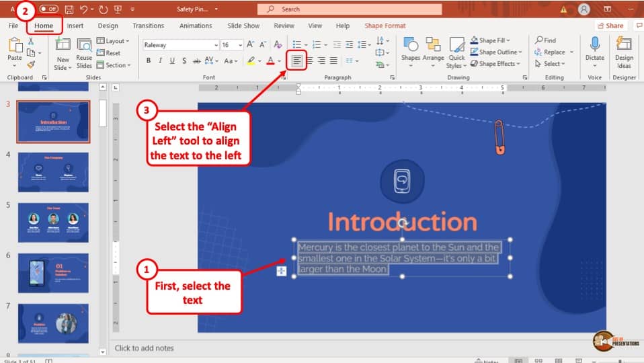
Task: Justify the paragraph text
Action: 333,61
